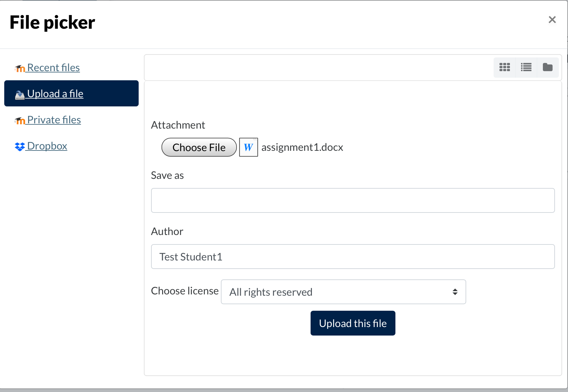Image resolution: width=568 pixels, height=392 pixels.
Task: Open the Recent files repository
Action: click(47, 68)
